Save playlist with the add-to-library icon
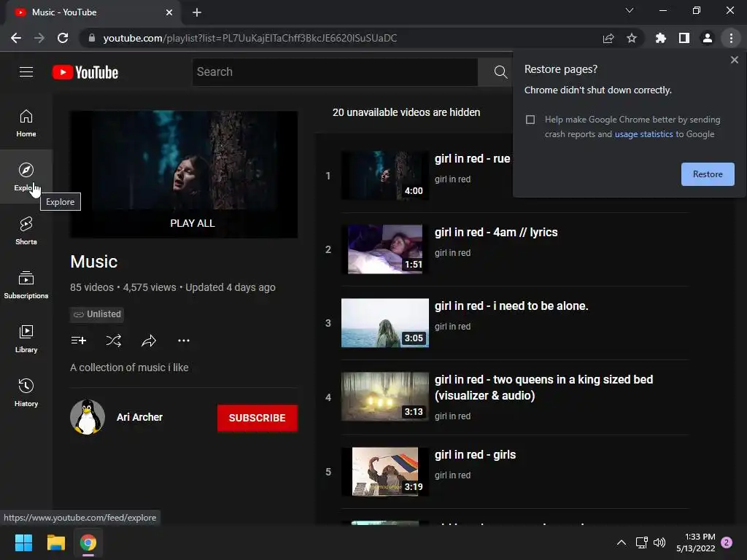Image resolution: width=747 pixels, height=560 pixels. (x=79, y=341)
